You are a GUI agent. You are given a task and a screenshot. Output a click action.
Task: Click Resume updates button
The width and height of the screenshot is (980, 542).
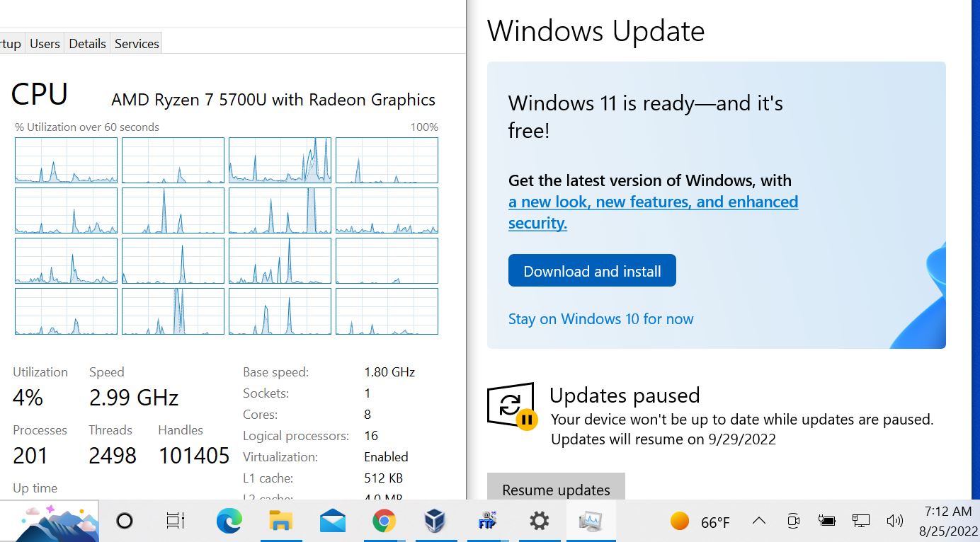pos(556,488)
